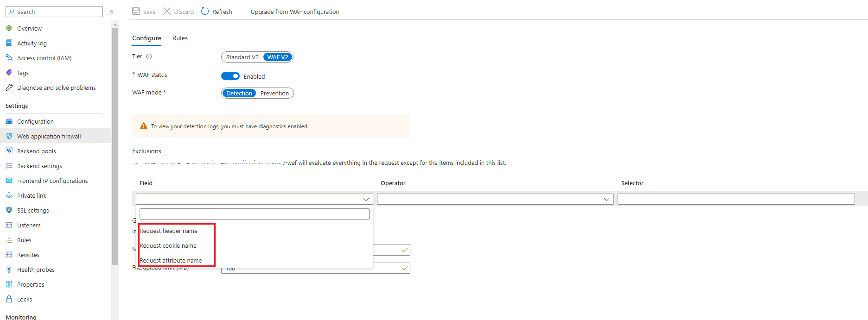This screenshot has width=868, height=320.
Task: Click the Activity log icon
Action: (9, 43)
